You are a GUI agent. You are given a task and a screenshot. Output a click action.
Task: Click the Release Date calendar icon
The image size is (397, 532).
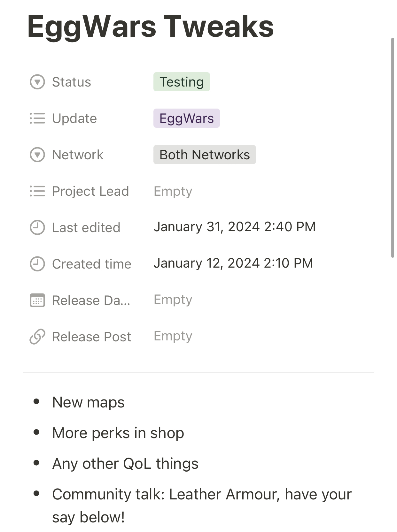pos(37,300)
